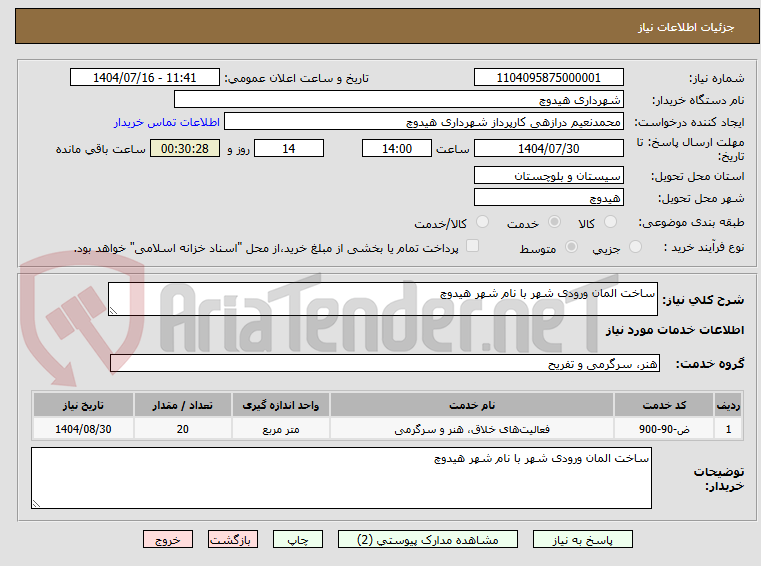Viewport: 761px width, 566px height.
Task: Click the row number cell 1
Action: click(728, 429)
